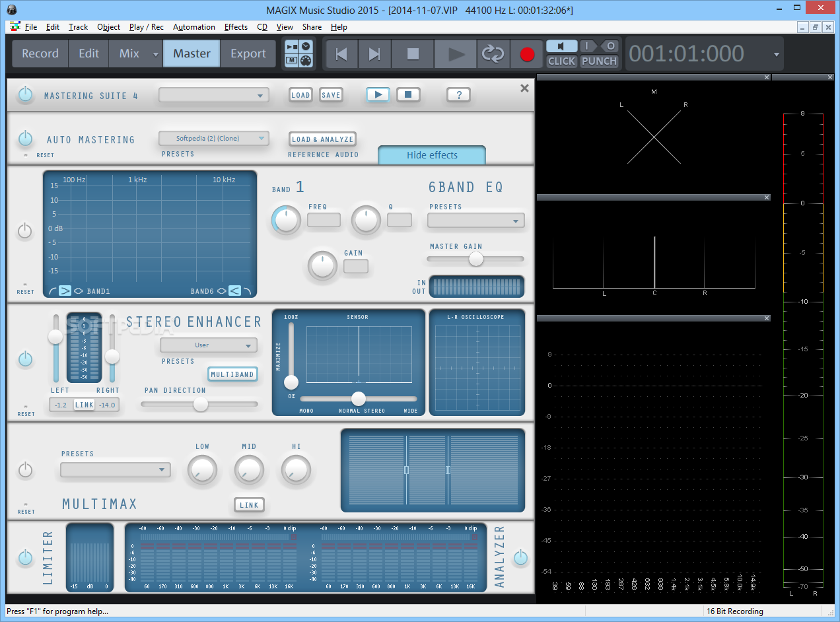Select peak filter shape for Band1
Screen dimensions: 840x622
pos(78,290)
